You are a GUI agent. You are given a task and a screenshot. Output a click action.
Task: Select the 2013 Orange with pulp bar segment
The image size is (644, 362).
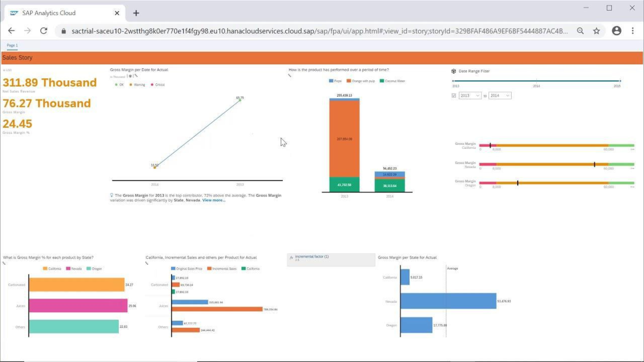pos(344,139)
